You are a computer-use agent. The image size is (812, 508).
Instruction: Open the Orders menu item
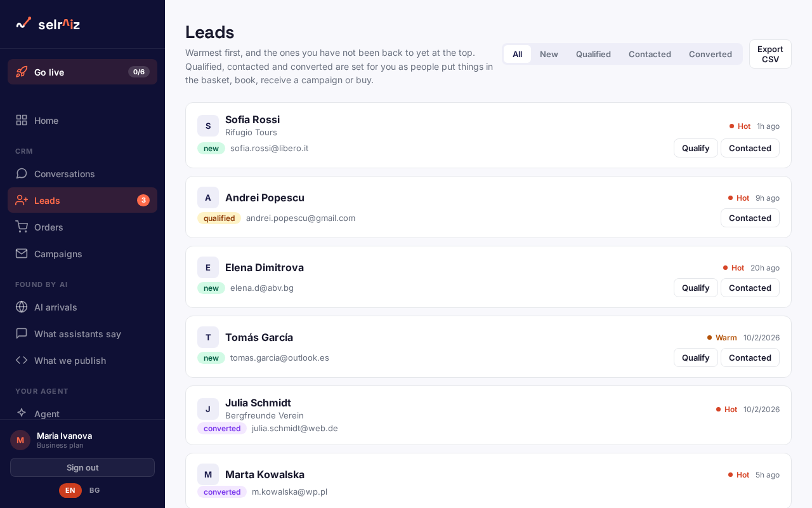click(x=82, y=227)
